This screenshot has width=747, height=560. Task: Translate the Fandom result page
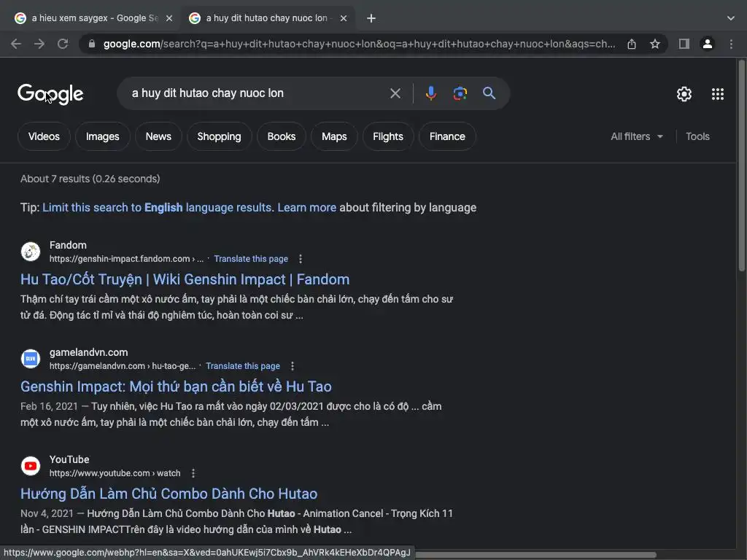point(251,259)
